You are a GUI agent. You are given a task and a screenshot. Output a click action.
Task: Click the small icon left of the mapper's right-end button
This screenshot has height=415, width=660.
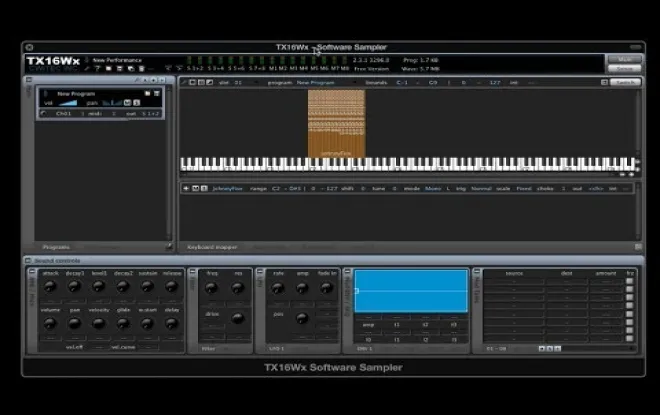tap(604, 82)
